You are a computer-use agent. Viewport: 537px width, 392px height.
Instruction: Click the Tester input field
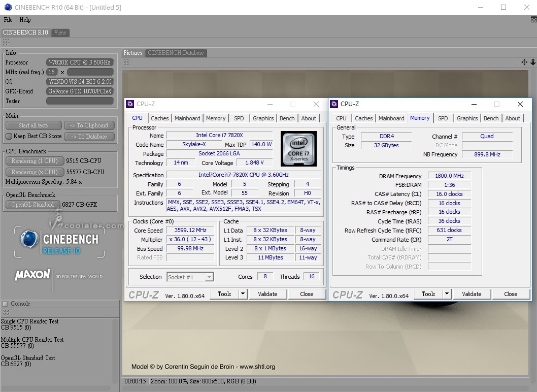point(80,101)
